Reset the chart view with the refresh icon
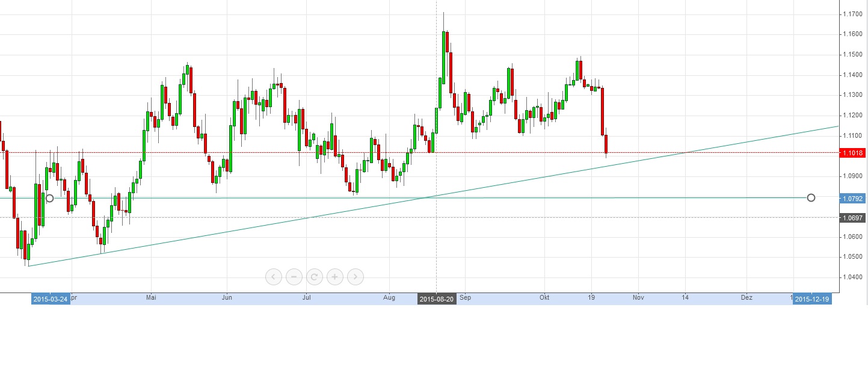Image resolution: width=868 pixels, height=390 pixels. 314,277
